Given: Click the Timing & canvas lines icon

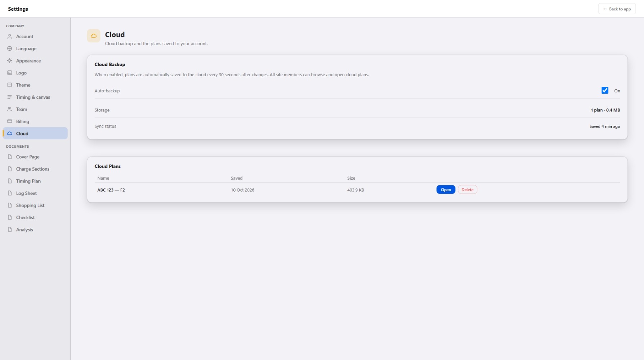Looking at the screenshot, I should coord(10,97).
